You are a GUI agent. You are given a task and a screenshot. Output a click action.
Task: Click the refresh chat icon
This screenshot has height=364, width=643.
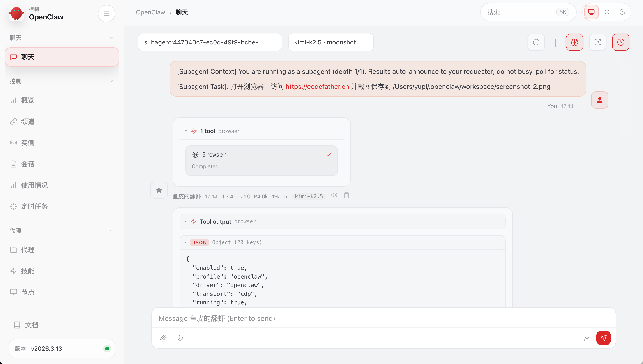click(x=536, y=42)
